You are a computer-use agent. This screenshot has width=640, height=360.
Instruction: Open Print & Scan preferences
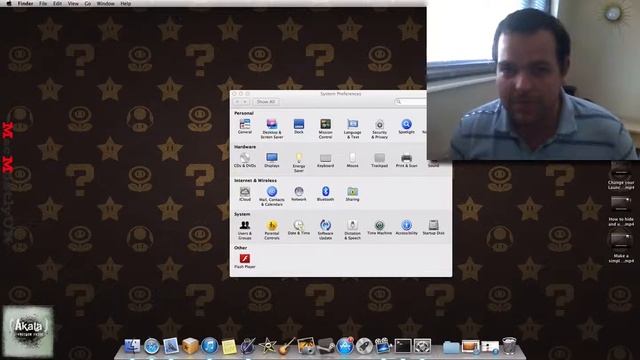(407, 160)
